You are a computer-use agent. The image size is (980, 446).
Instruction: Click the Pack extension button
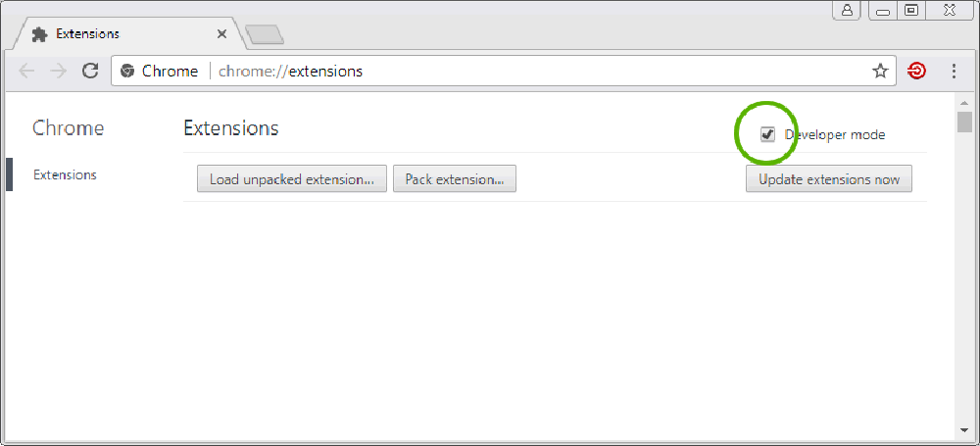pyautogui.click(x=455, y=179)
